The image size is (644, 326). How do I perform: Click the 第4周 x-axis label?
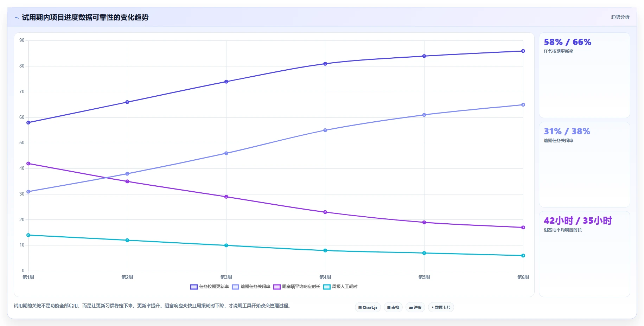click(x=325, y=277)
